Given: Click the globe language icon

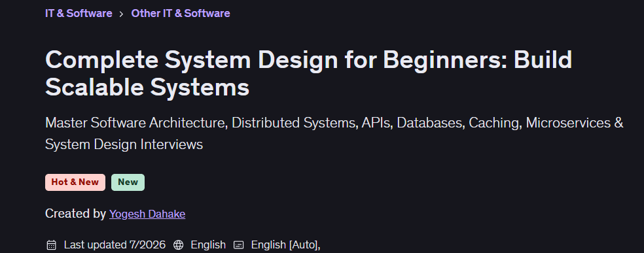Looking at the screenshot, I should click(x=178, y=245).
